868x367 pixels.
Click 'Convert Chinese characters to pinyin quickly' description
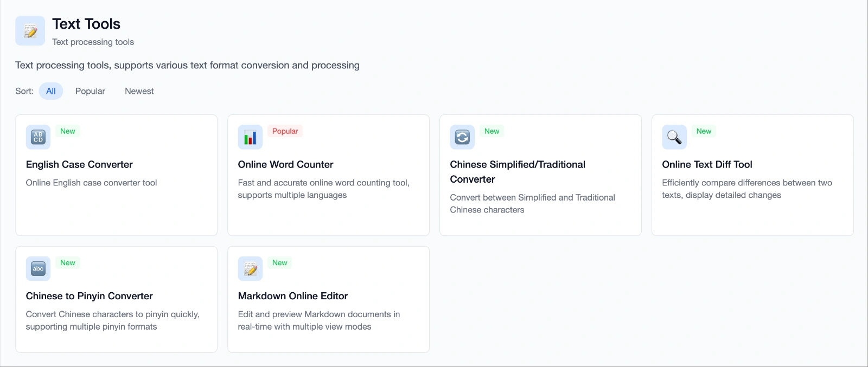(x=113, y=320)
